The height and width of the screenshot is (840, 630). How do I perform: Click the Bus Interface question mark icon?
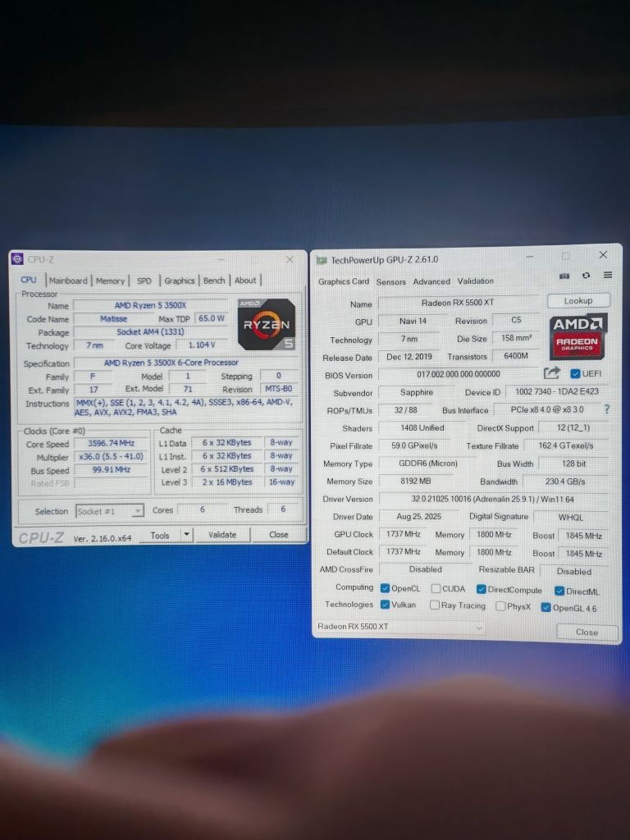tap(606, 409)
